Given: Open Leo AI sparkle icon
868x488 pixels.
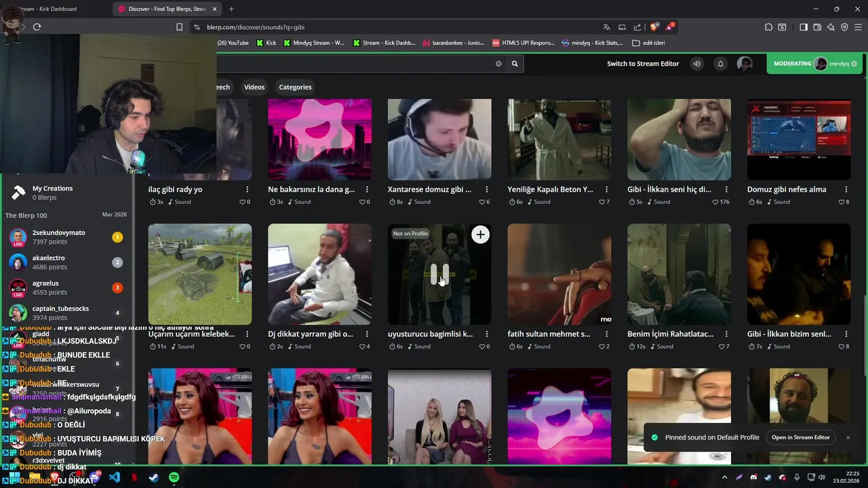Looking at the screenshot, I should point(831,27).
